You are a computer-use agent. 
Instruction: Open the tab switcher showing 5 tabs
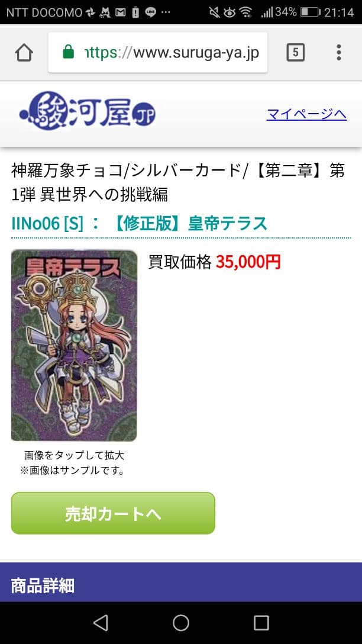(296, 53)
